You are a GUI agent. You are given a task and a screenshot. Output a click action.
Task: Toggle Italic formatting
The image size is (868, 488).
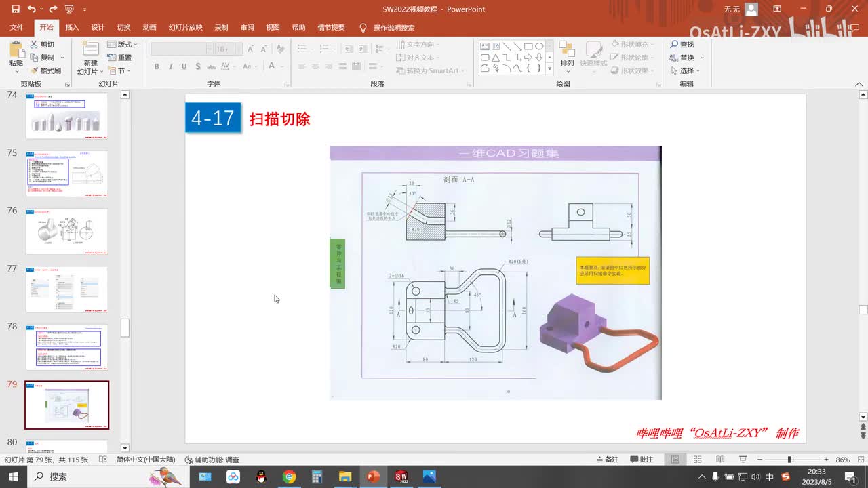(x=171, y=66)
